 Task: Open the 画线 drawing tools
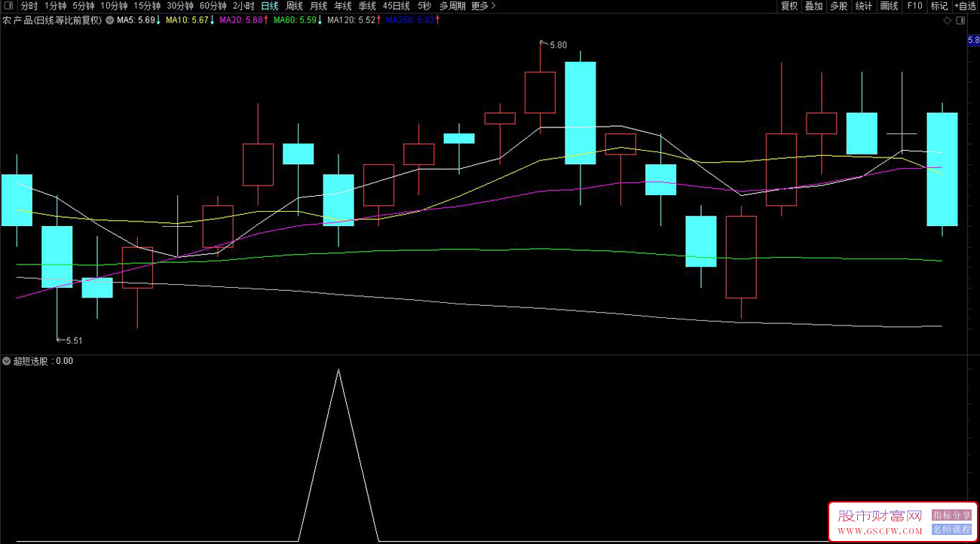coord(890,6)
